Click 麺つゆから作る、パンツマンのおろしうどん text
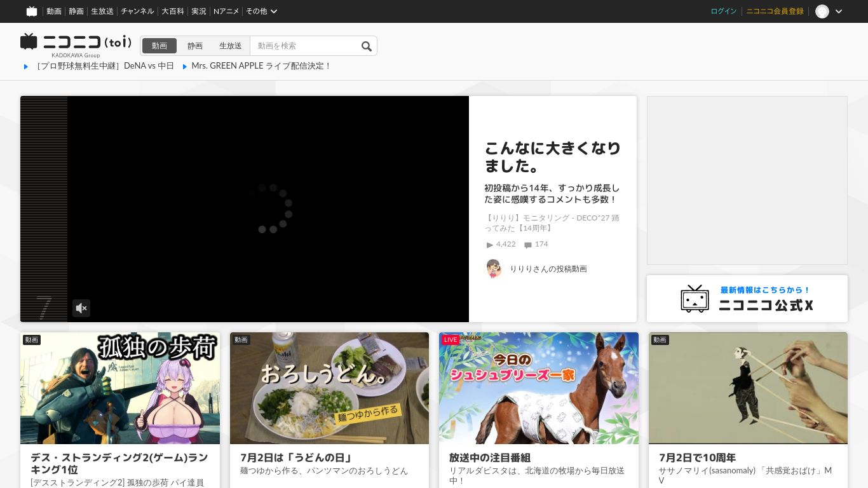The width and height of the screenshot is (868, 488). (x=324, y=471)
